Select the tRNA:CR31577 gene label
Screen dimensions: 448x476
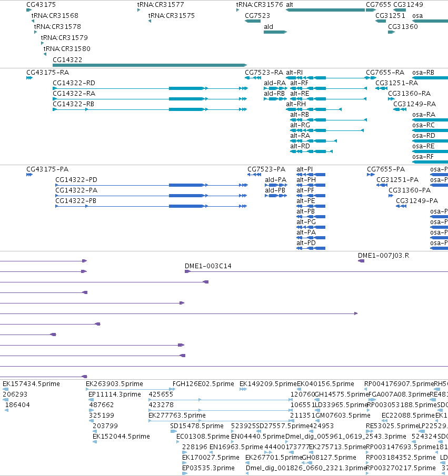coord(161,5)
